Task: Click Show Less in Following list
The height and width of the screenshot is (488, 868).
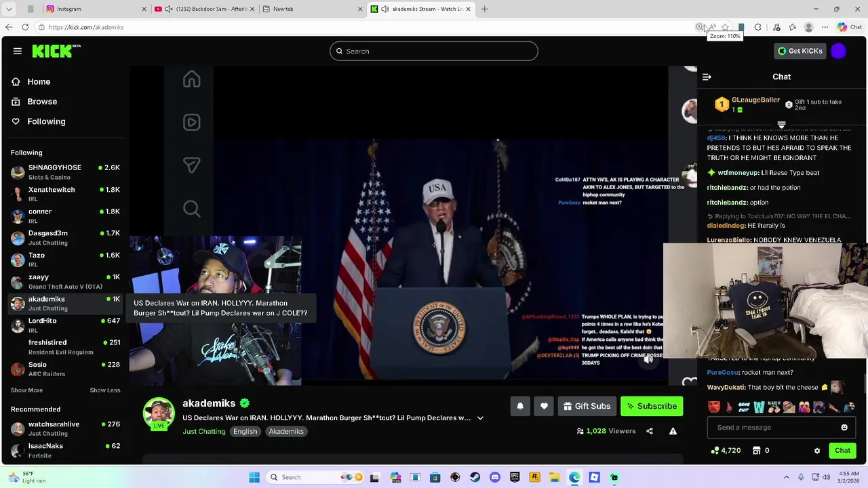Action: pyautogui.click(x=105, y=390)
